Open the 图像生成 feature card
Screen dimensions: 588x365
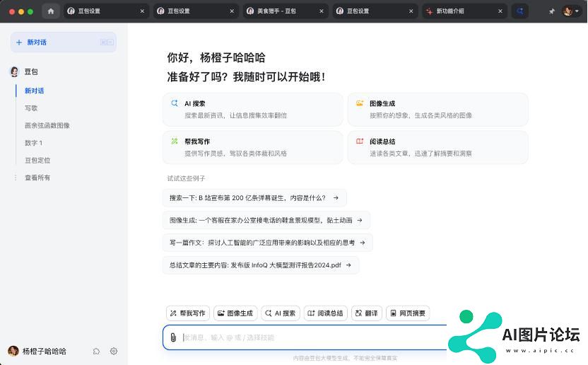coord(437,109)
